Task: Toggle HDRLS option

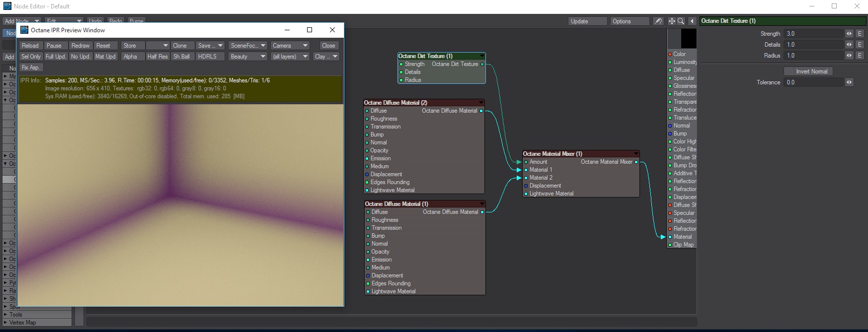Action: coord(210,57)
